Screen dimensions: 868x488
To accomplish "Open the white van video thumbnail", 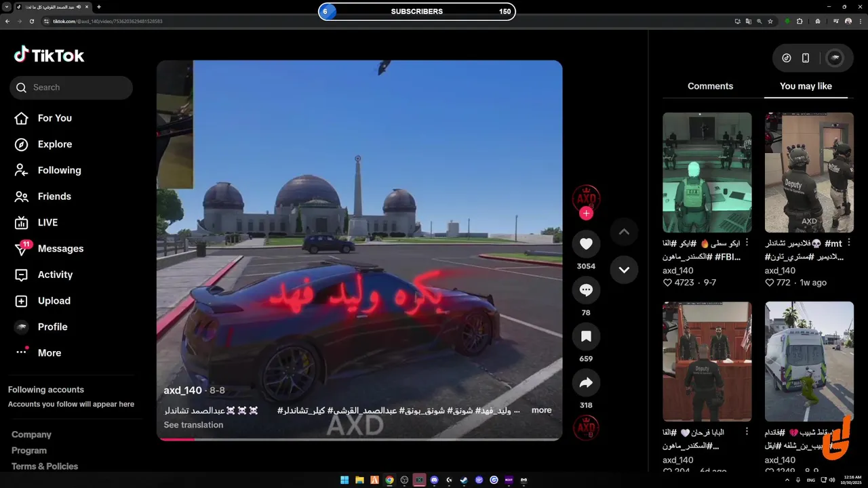I will [809, 361].
